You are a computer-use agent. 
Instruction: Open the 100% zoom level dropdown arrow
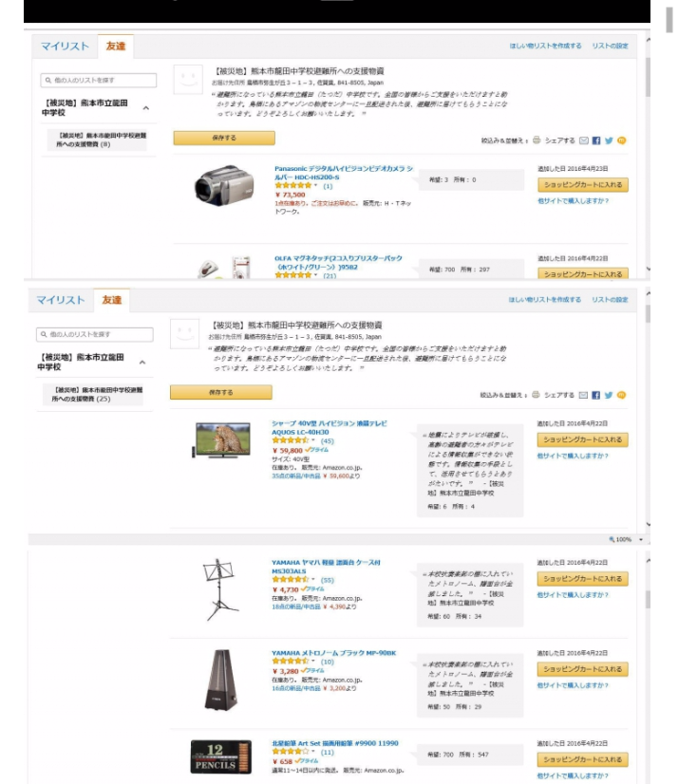coord(640,539)
